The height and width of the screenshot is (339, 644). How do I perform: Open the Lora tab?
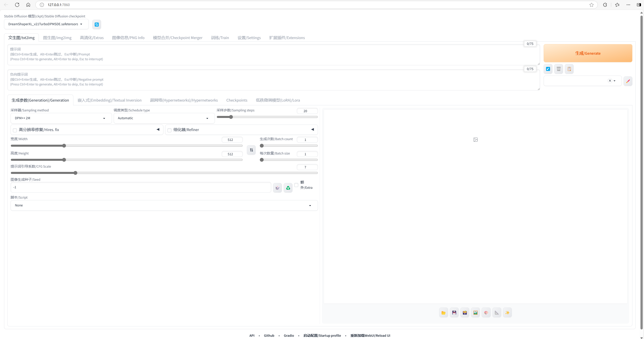278,100
